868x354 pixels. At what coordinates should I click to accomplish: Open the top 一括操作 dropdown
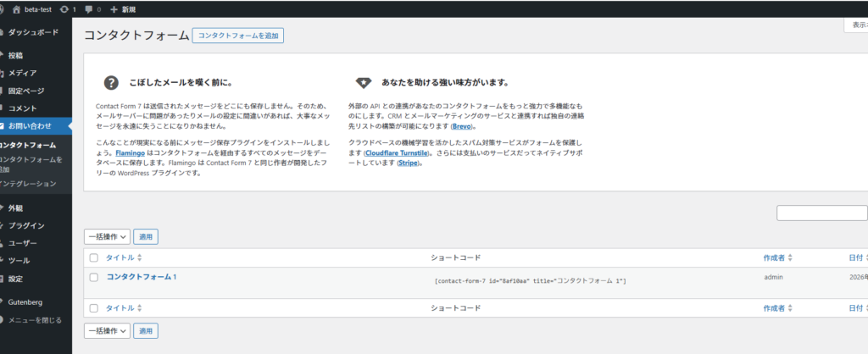click(x=108, y=237)
